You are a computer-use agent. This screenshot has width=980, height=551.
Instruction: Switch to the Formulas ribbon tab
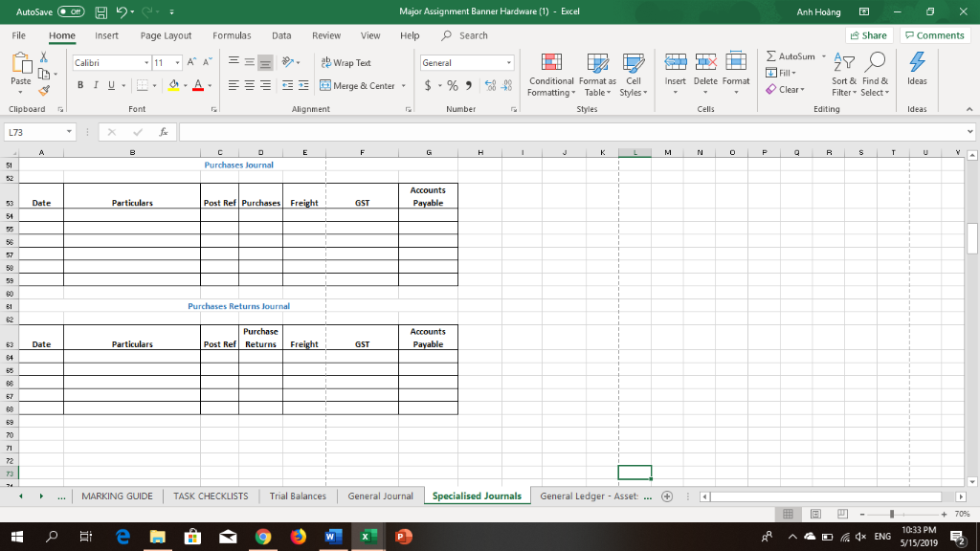232,35
